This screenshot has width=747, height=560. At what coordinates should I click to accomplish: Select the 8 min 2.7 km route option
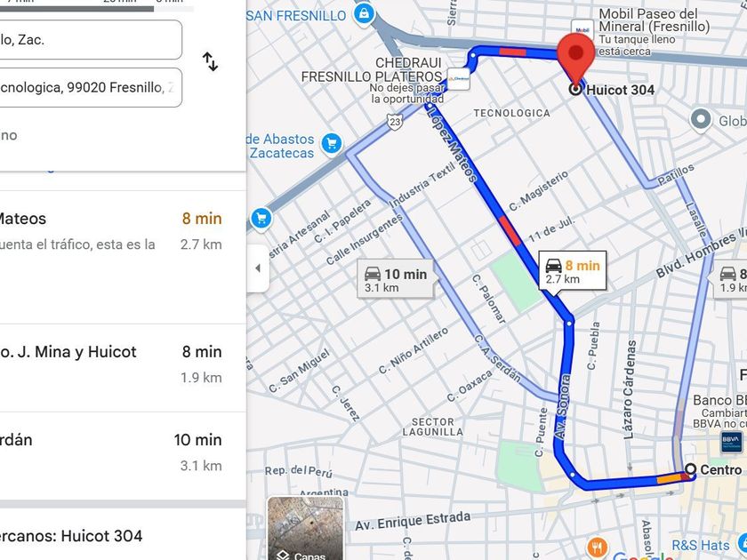tap(123, 258)
